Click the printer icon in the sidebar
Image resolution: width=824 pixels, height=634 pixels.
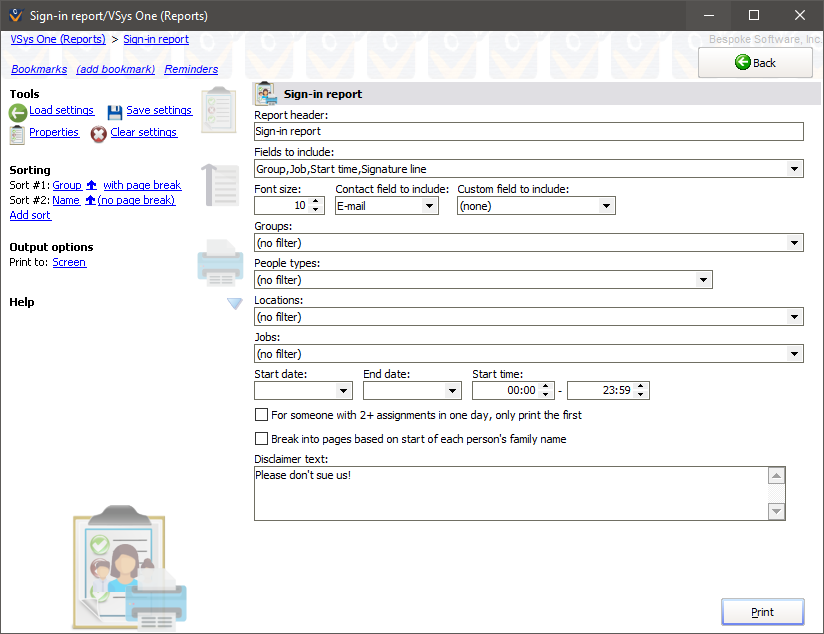220,263
